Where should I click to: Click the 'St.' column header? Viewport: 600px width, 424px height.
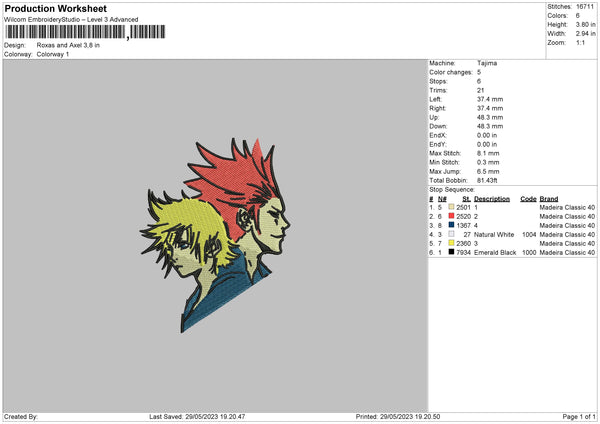[x=466, y=199]
